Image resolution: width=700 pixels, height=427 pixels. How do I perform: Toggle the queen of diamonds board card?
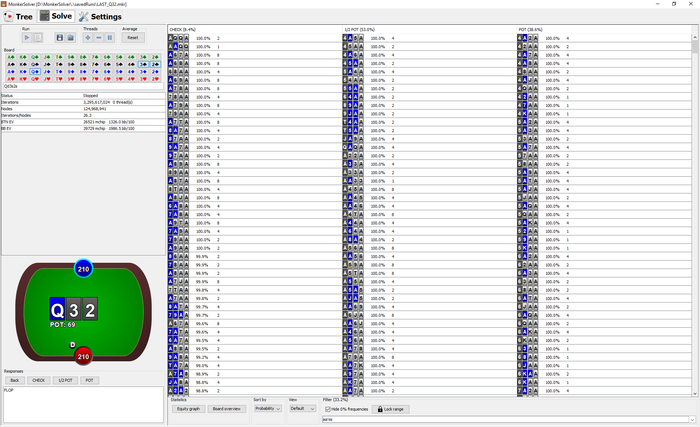(x=35, y=71)
